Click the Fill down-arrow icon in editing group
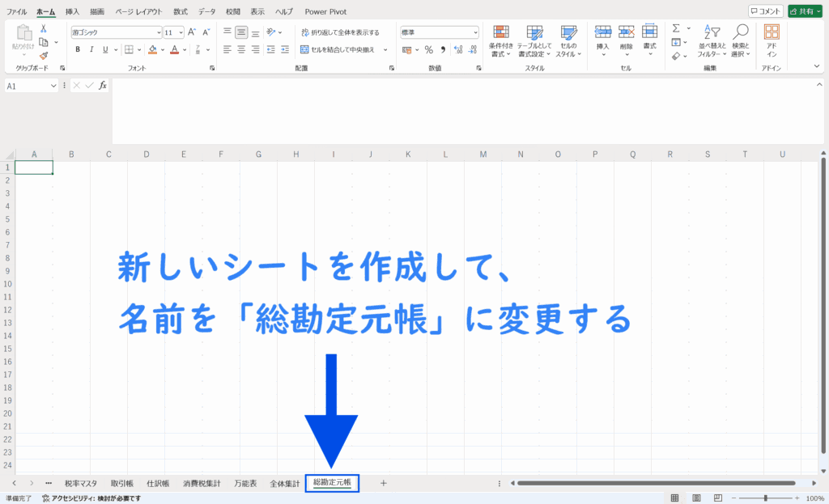The width and height of the screenshot is (829, 504). click(x=676, y=42)
